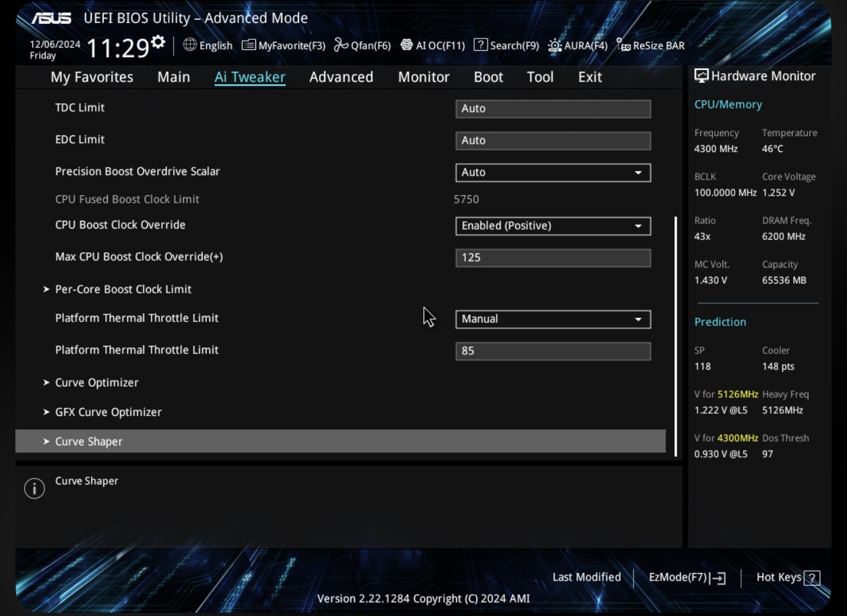This screenshot has width=847, height=616.
Task: Click the EDC Limit label
Action: click(80, 139)
